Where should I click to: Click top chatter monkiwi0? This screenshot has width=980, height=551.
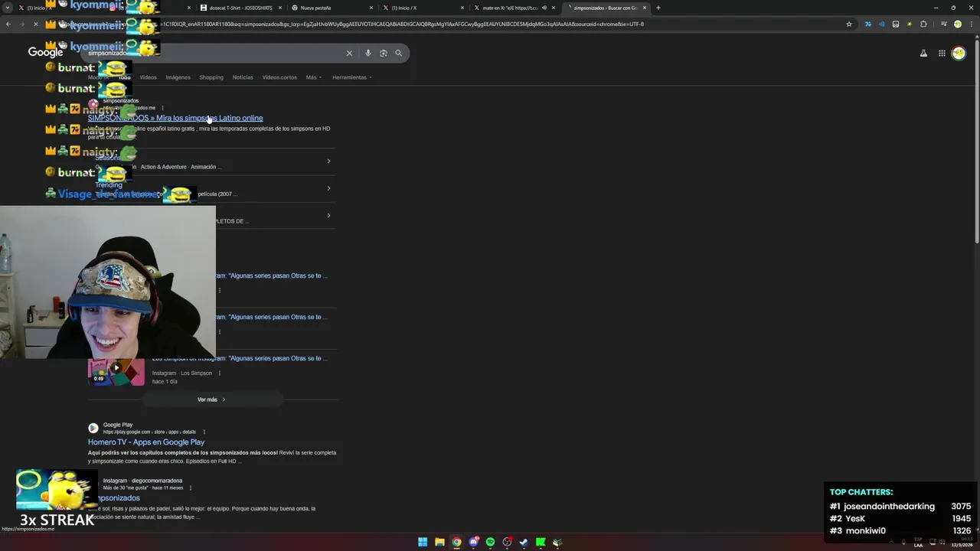(866, 531)
